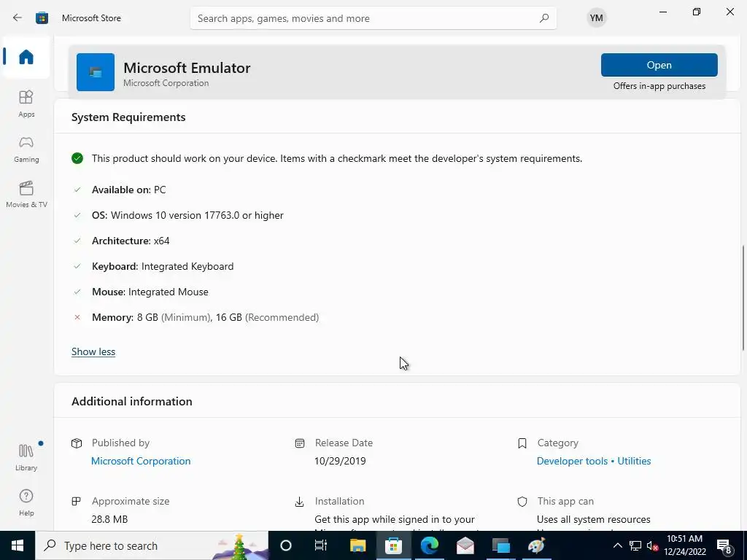Viewport: 747px width, 560px height.
Task: Open the Windows Start menu
Action: (x=18, y=545)
